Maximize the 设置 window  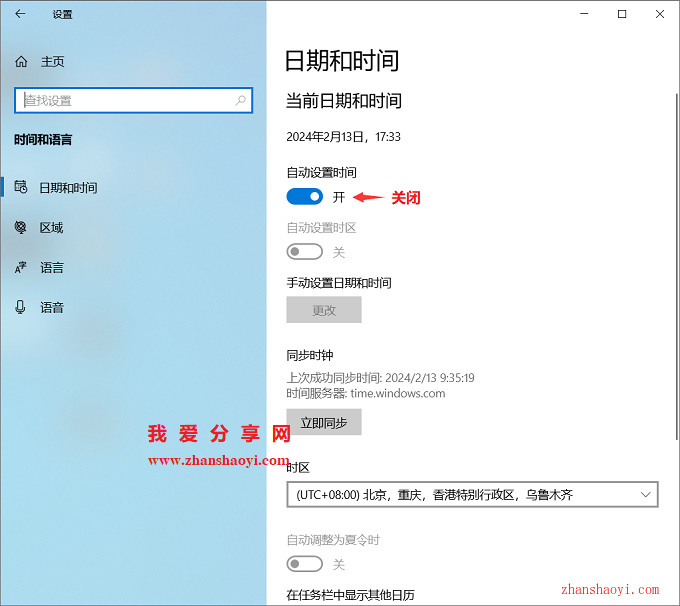pos(622,14)
